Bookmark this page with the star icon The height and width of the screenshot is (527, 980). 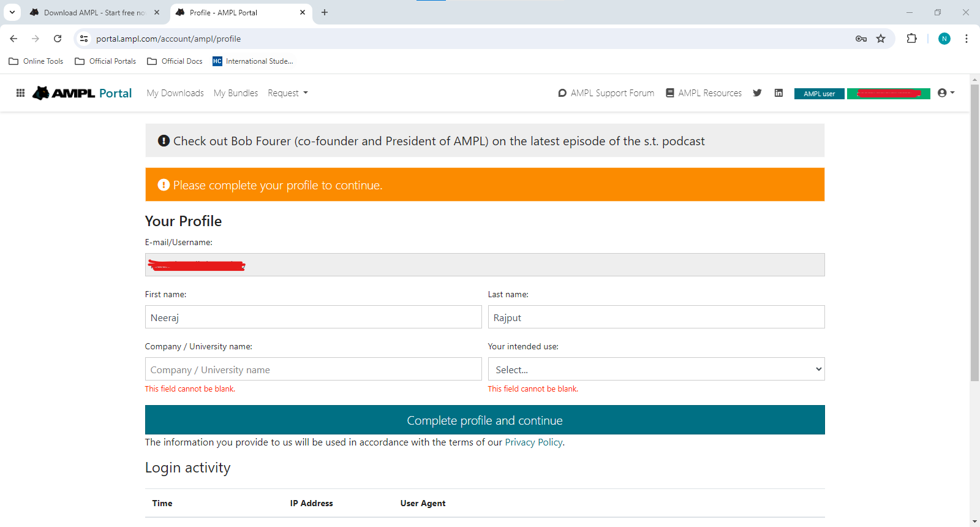click(881, 39)
